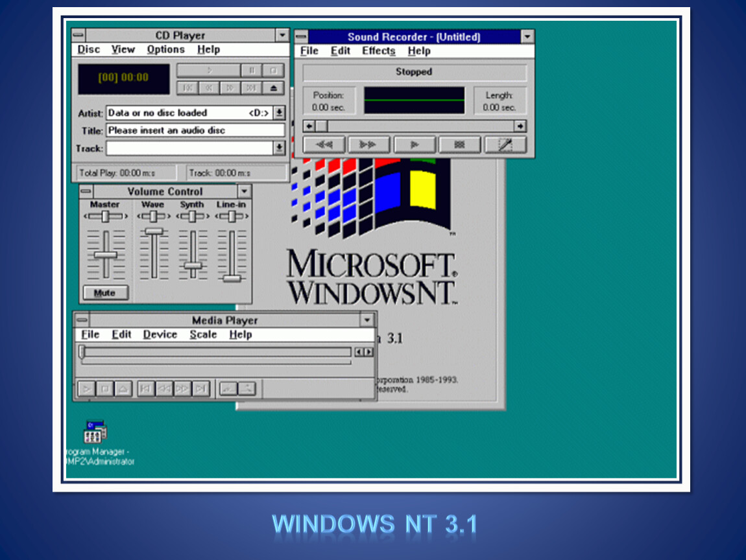The width and height of the screenshot is (746, 560).
Task: Click the Track field in CD Player
Action: tap(190, 148)
